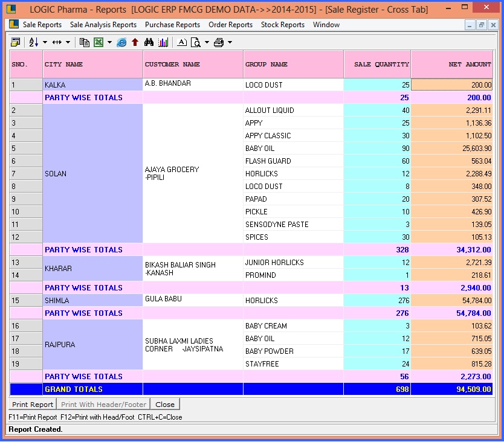
Task: Click the copy icon in toolbar
Action: pyautogui.click(x=85, y=42)
